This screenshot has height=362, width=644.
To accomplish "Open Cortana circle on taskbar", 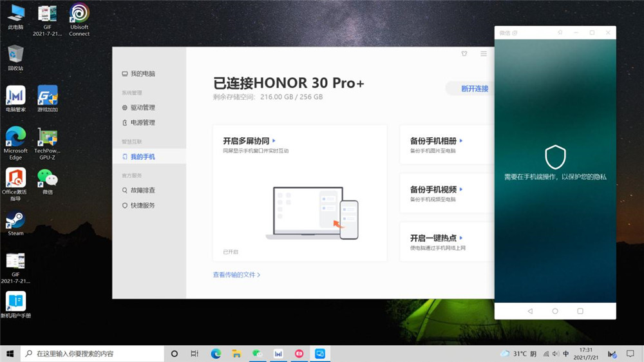I will (174, 354).
